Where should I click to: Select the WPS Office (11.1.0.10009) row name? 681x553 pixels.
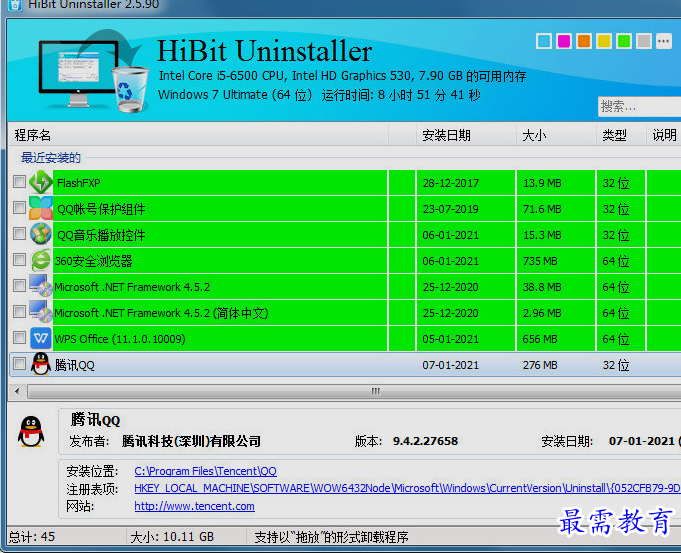pos(120,339)
